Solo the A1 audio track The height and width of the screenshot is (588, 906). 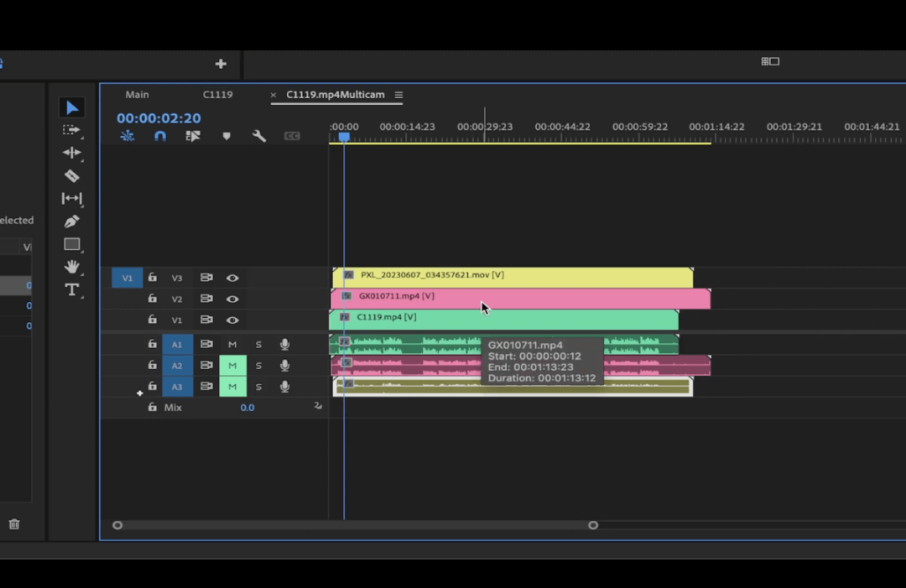tap(259, 344)
